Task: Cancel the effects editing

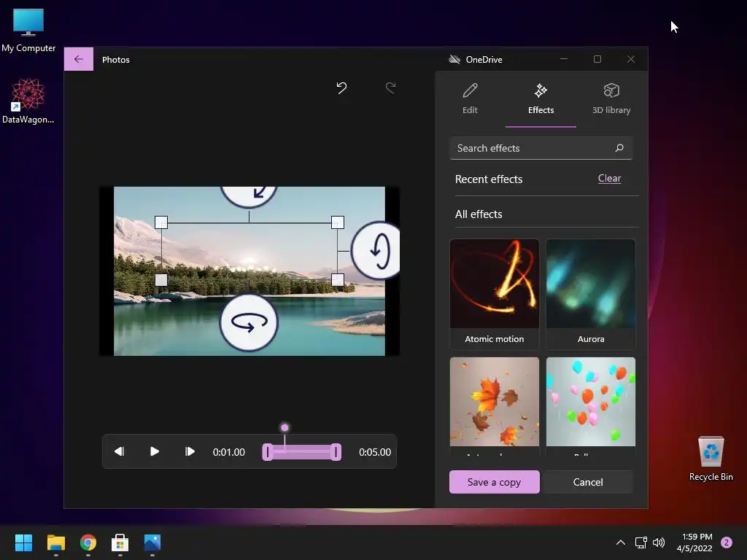Action: [588, 482]
